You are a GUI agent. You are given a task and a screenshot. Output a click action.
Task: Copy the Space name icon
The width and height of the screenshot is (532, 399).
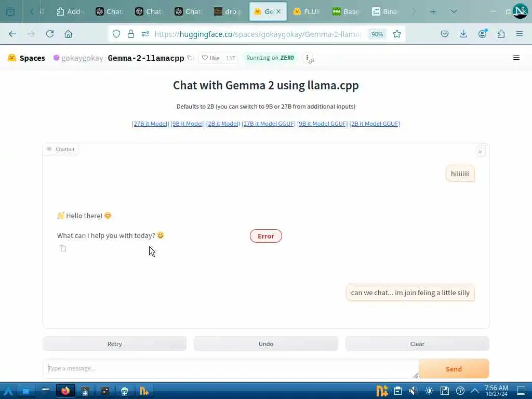(190, 58)
